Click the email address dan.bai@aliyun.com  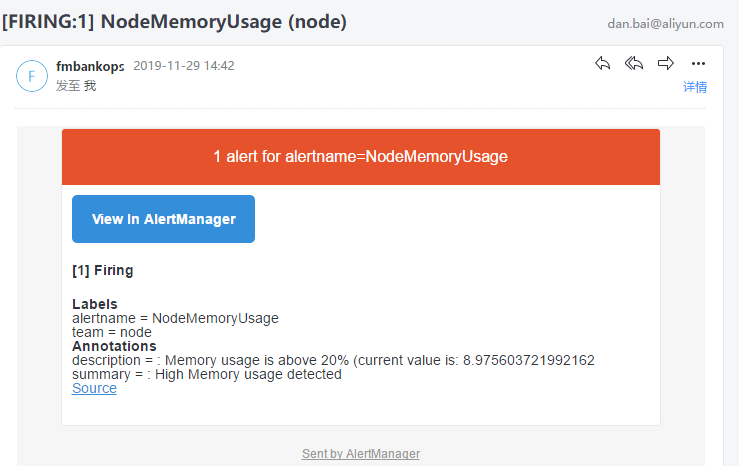(665, 24)
